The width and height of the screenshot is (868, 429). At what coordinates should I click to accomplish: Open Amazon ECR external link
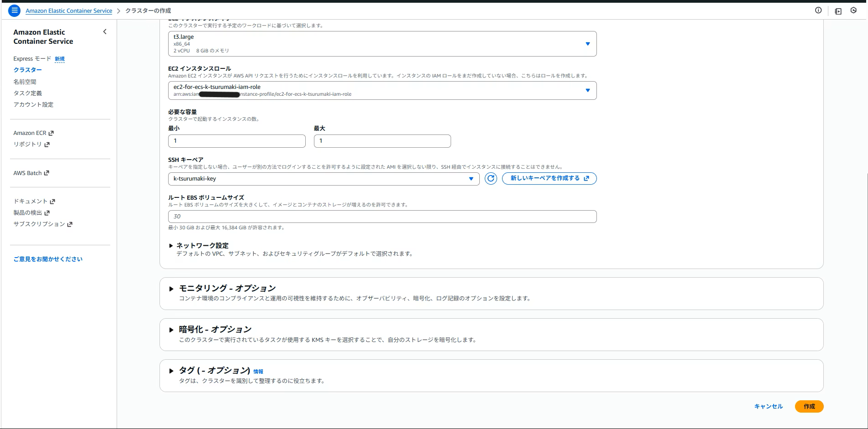[33, 133]
